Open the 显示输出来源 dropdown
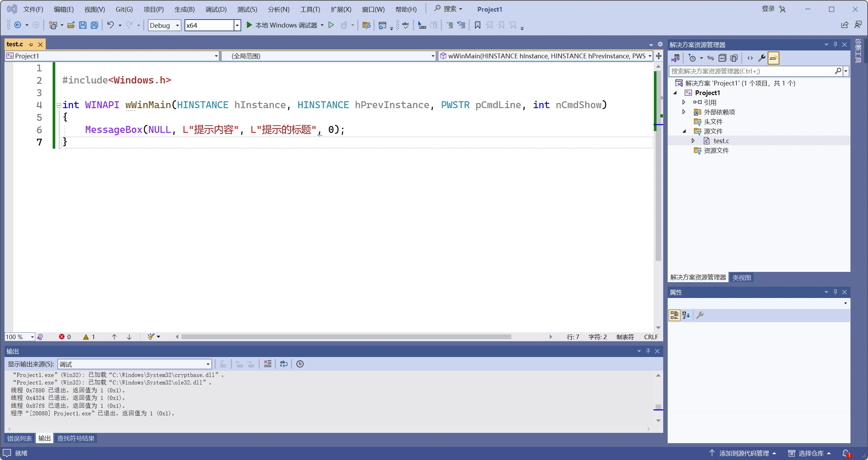The width and height of the screenshot is (868, 460). [134, 364]
